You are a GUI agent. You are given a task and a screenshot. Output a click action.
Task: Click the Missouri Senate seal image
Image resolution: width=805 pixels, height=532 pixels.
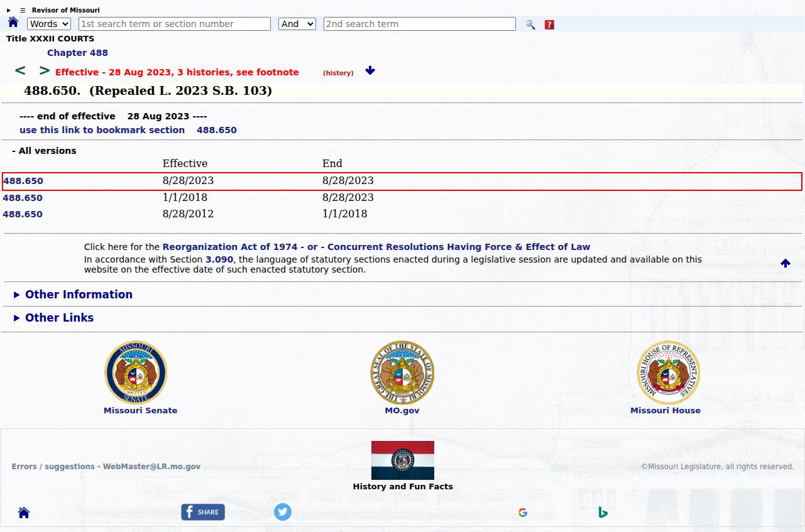point(136,372)
